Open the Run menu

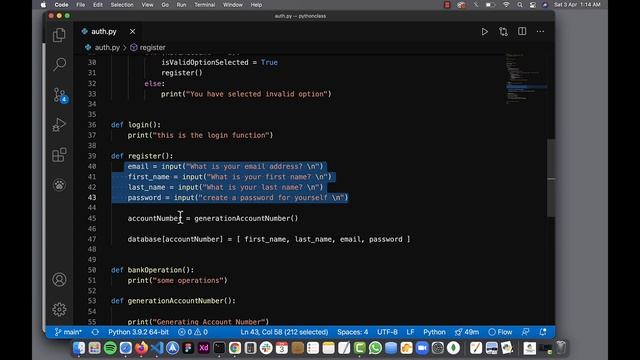pyautogui.click(x=181, y=5)
